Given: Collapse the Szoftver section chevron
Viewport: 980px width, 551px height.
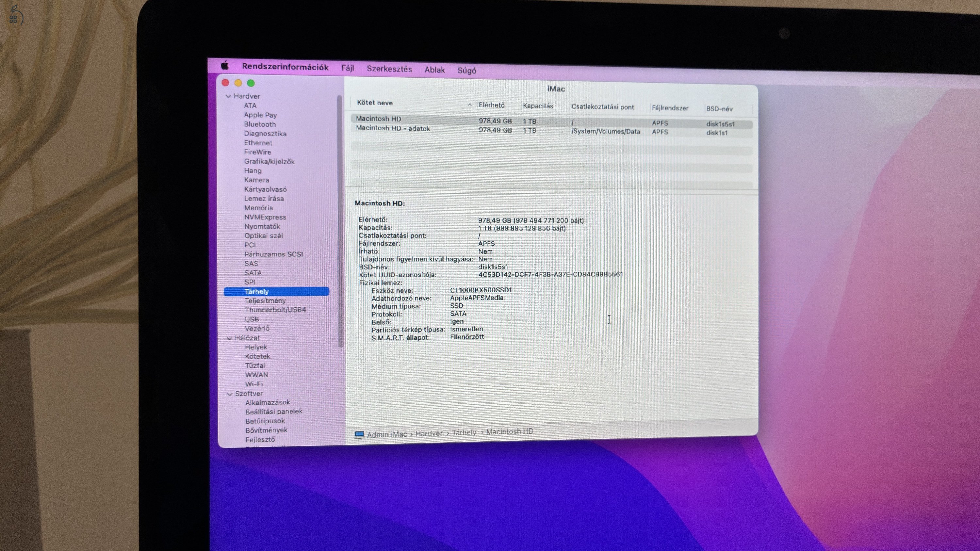Looking at the screenshot, I should (x=230, y=394).
